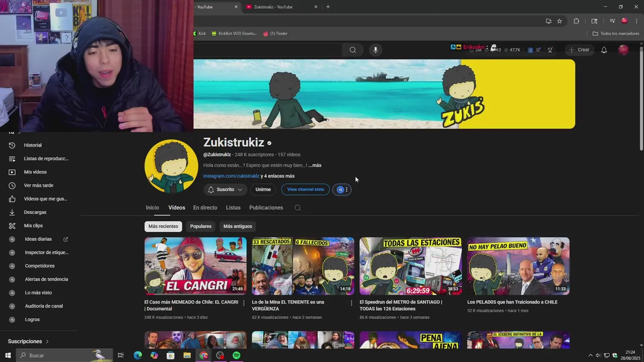Select the Más recientes filter chip
The width and height of the screenshot is (644, 362).
coord(163,226)
